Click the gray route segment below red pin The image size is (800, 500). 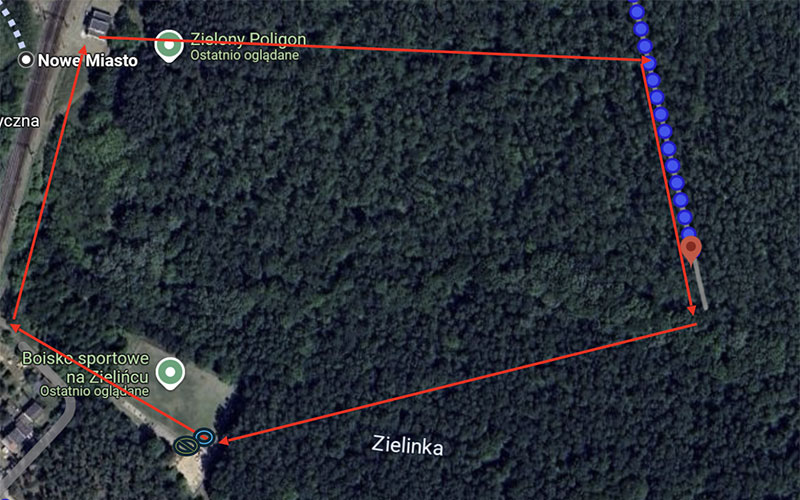701,286
